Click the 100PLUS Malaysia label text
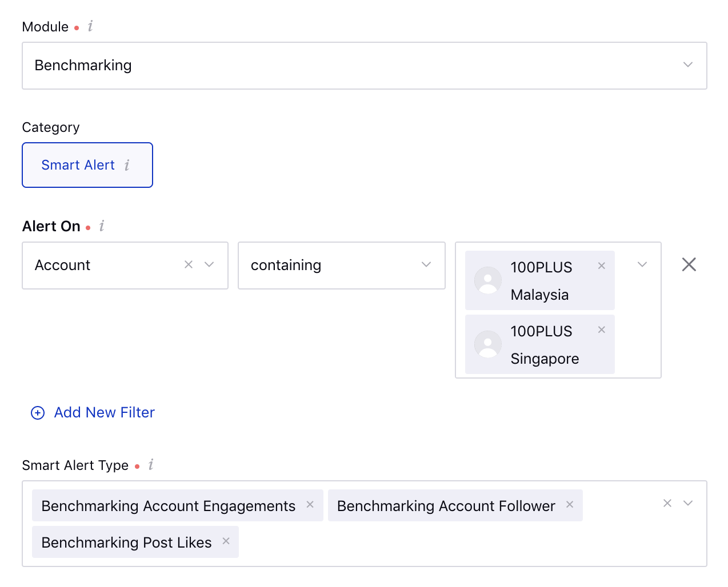 pos(541,281)
